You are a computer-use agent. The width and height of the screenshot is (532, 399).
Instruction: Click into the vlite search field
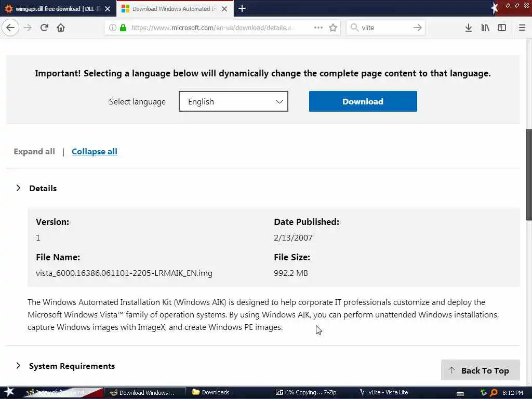385,28
